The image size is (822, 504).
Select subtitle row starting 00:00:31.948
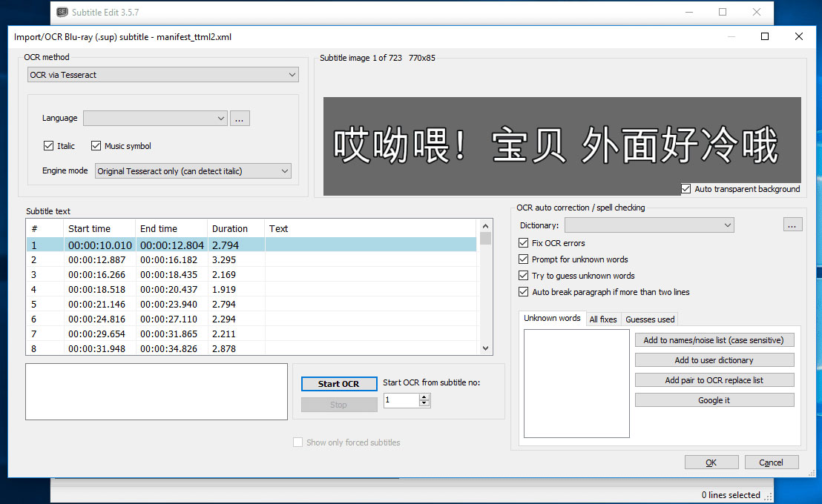251,348
